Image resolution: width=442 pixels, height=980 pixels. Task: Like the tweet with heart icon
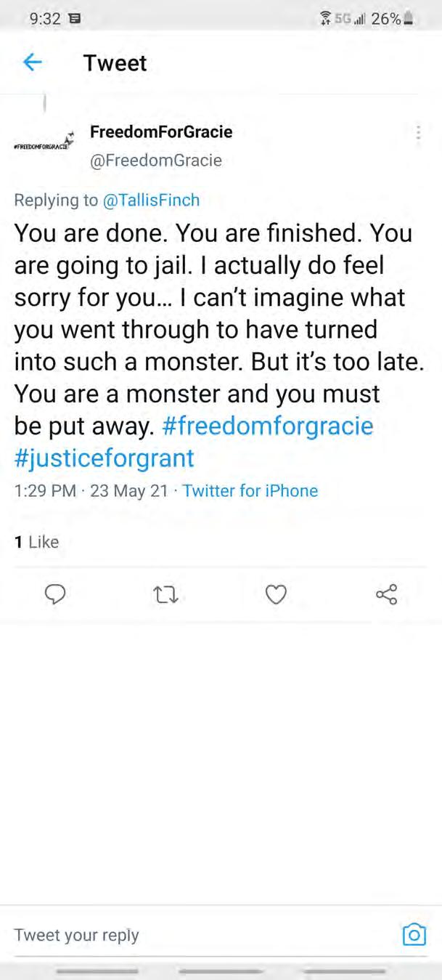[x=276, y=595]
